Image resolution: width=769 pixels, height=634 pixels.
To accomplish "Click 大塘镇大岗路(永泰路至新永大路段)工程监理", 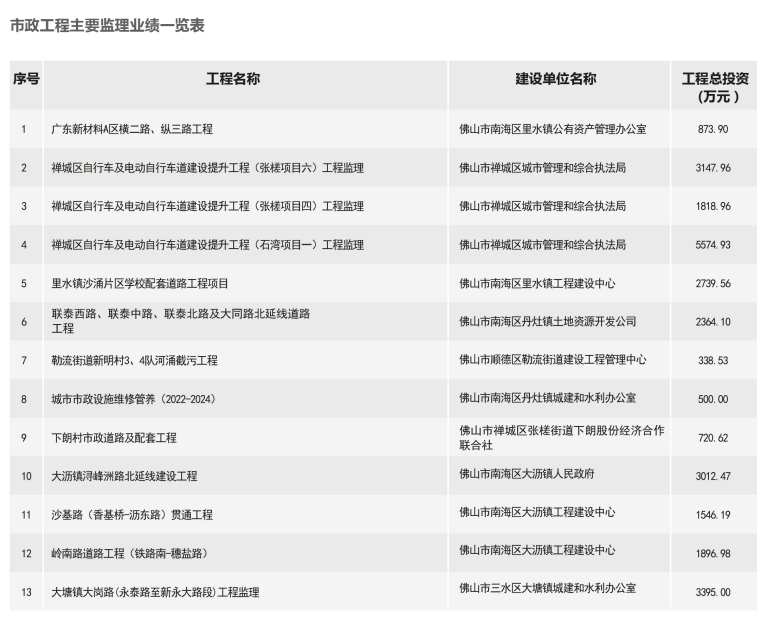I will [x=155, y=592].
